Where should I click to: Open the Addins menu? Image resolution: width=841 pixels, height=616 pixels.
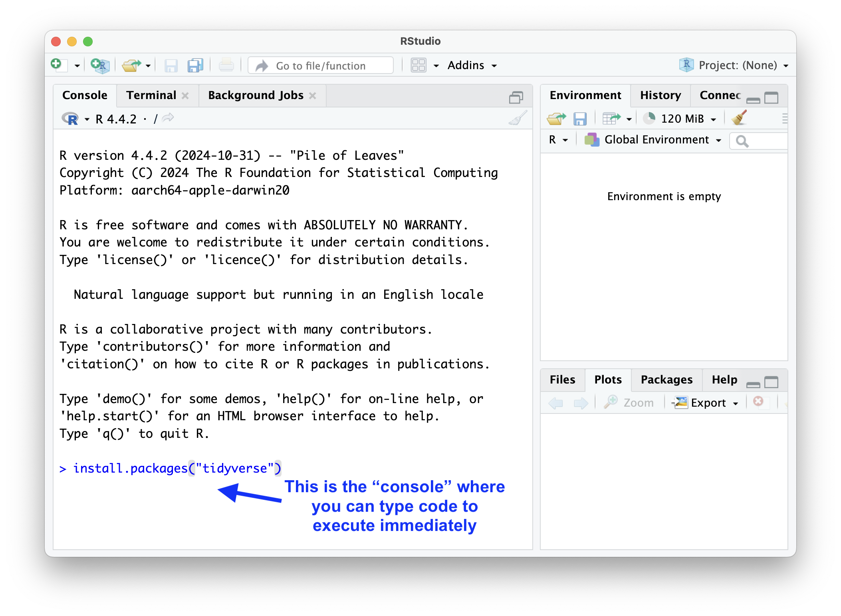coord(472,65)
